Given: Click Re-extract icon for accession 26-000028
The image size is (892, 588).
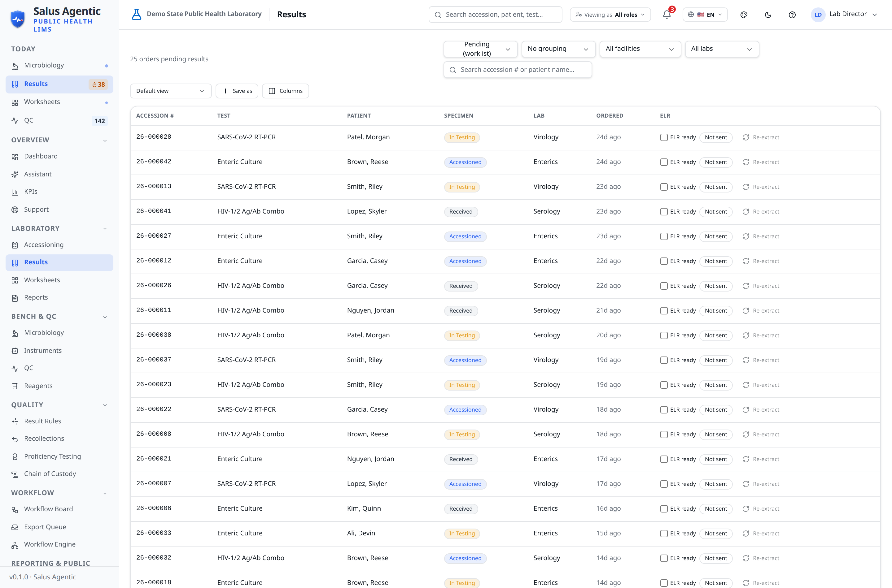Looking at the screenshot, I should point(745,137).
